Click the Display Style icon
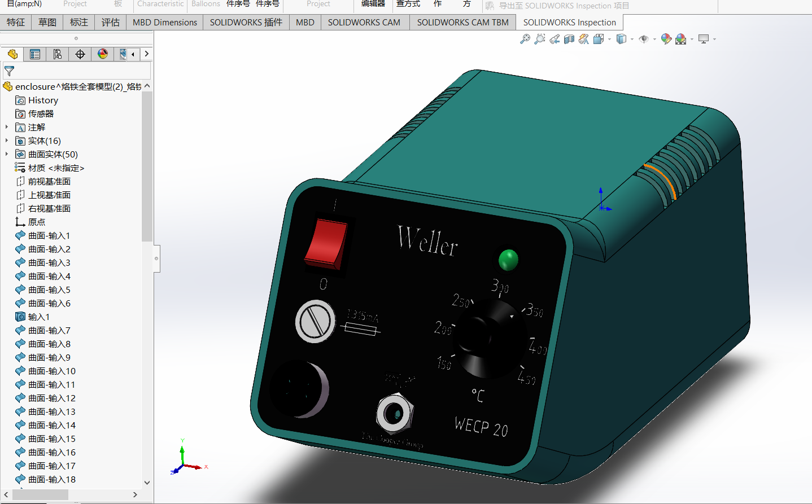The width and height of the screenshot is (812, 504). point(621,39)
